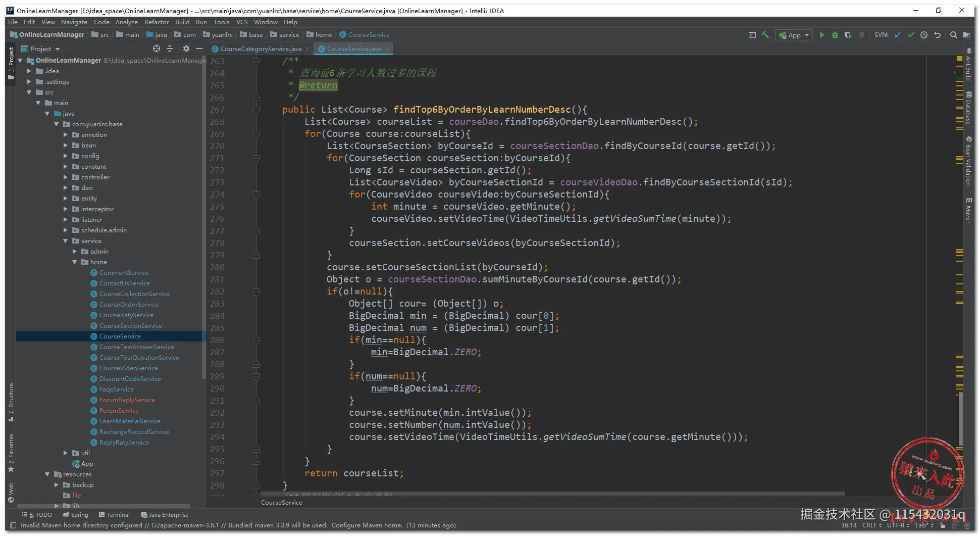Click the CRLF line separator in status bar
This screenshot has height=536, width=980.
tap(872, 525)
